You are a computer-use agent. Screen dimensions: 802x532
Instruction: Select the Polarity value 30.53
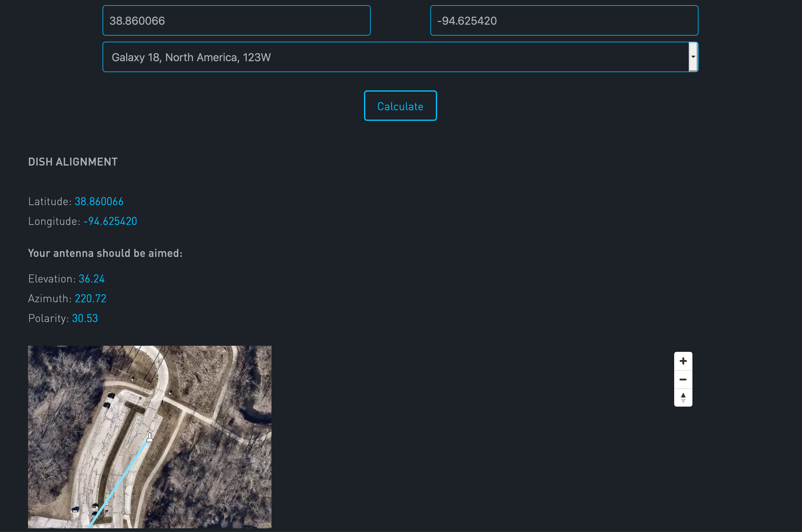coord(85,318)
